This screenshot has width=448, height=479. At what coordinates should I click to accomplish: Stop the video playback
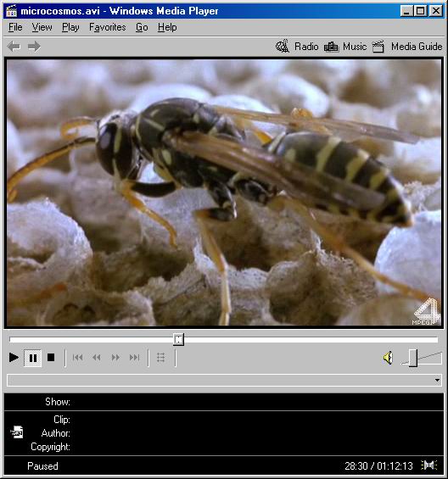pos(51,357)
